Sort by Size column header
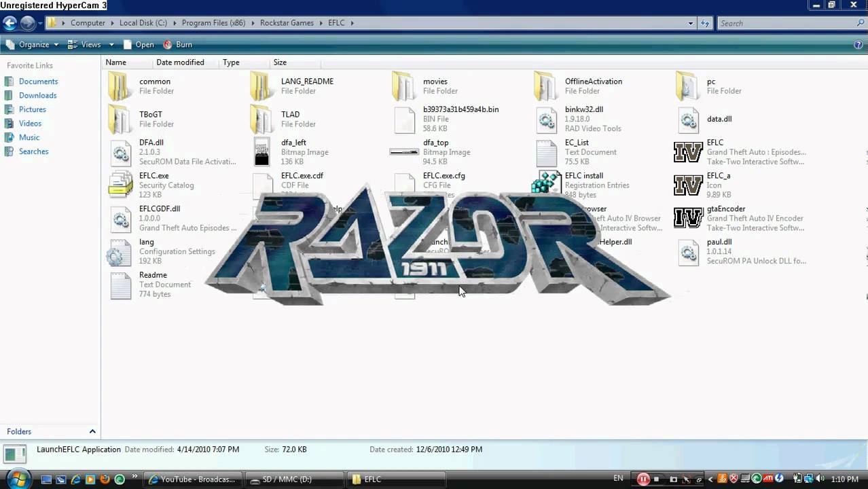The height and width of the screenshot is (489, 868). (x=280, y=62)
